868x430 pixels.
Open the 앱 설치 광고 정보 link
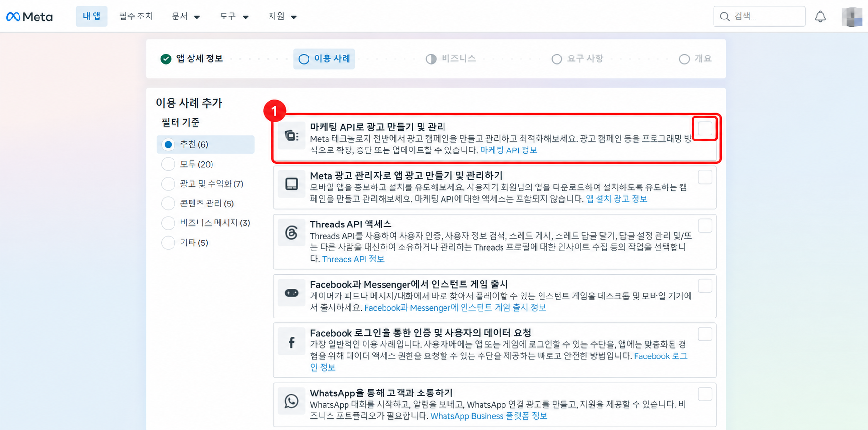(x=617, y=199)
